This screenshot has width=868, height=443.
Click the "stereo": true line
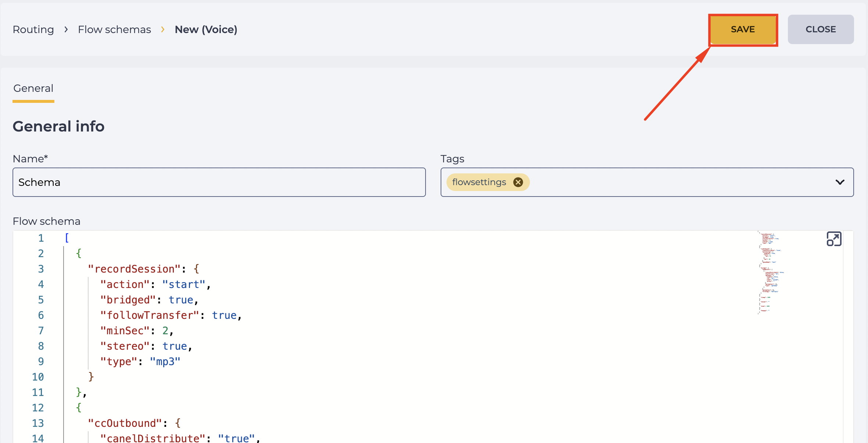pos(146,346)
